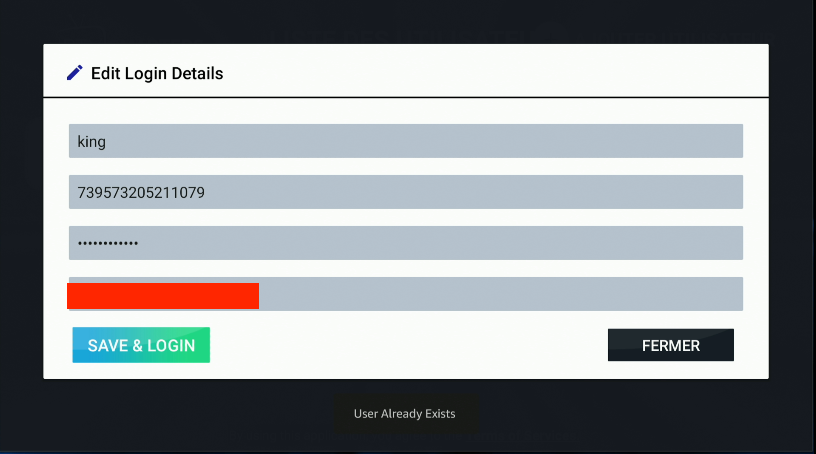Click the "Edit Login Details" title
Image resolution: width=816 pixels, height=454 pixels.
(x=157, y=73)
